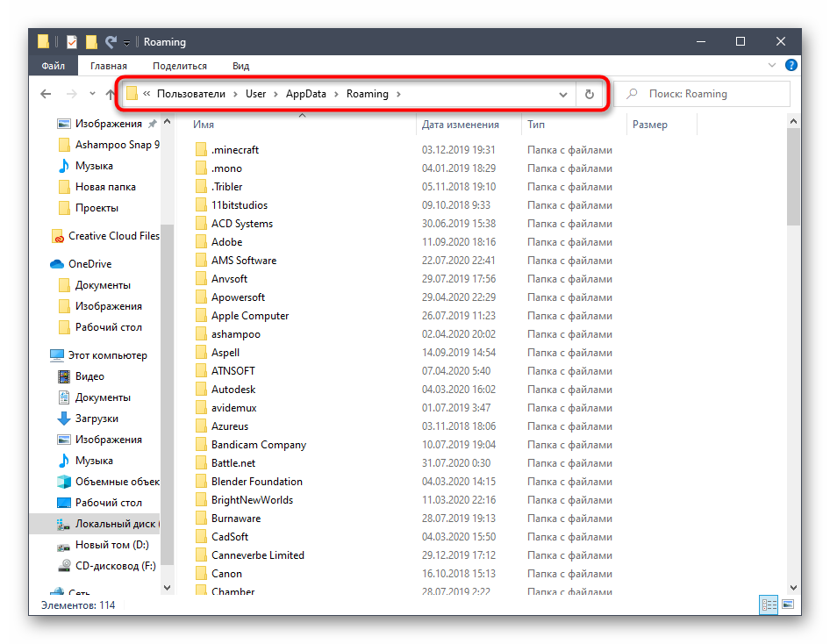
Task: Open the Файл menu tab
Action: point(53,66)
